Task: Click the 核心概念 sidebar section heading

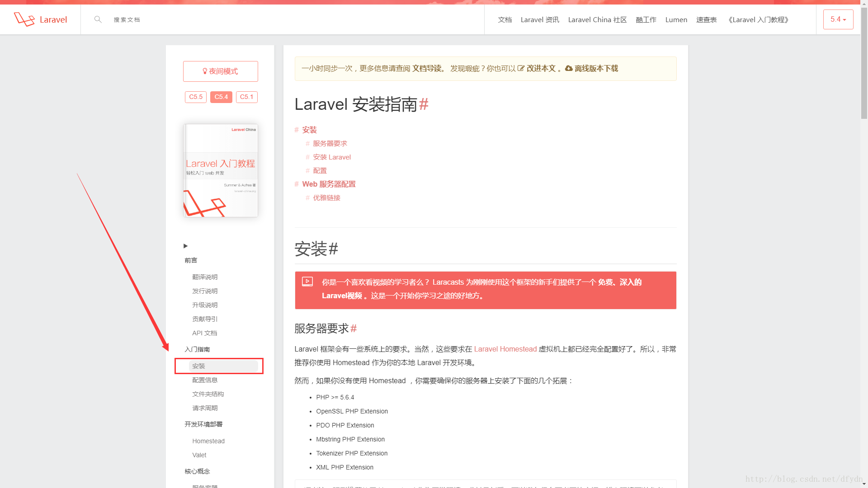Action: point(197,471)
